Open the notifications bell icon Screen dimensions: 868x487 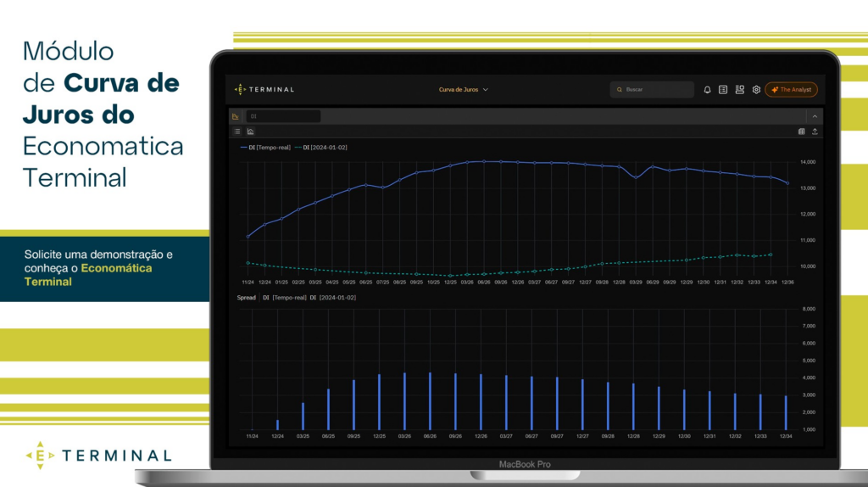pyautogui.click(x=707, y=90)
